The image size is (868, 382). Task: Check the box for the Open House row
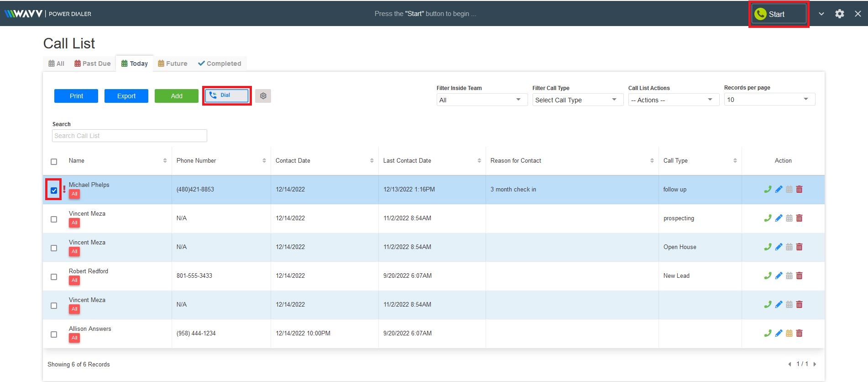(54, 248)
